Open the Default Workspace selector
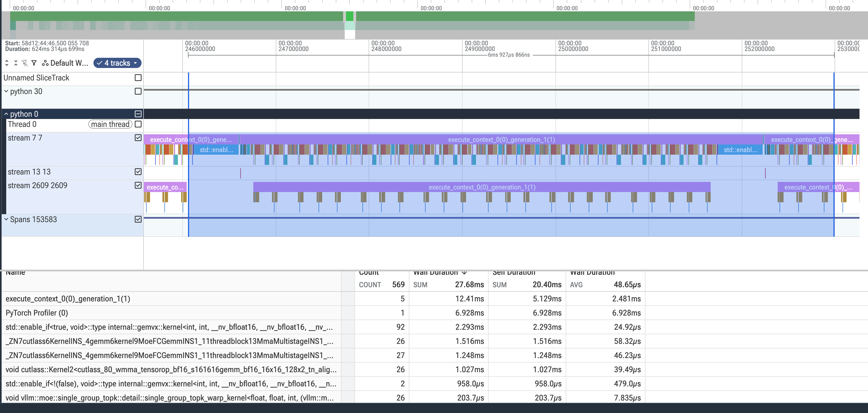 pyautogui.click(x=65, y=63)
